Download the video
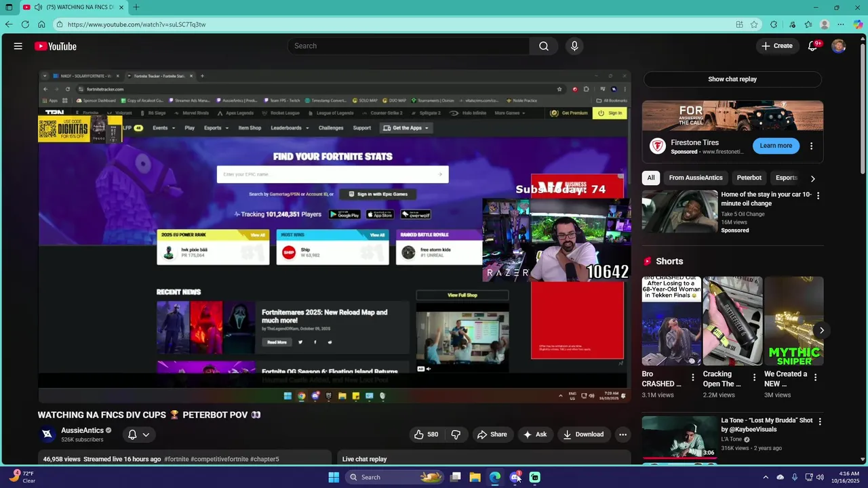Screen dimensions: 868x488 tap(583, 434)
